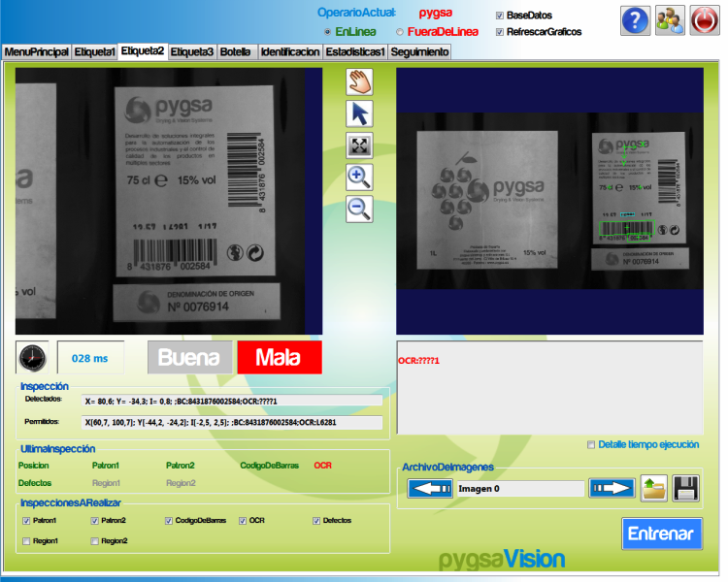Check Detalle tiempo ejecución box
Image resolution: width=728 pixels, height=582 pixels.
(x=591, y=445)
